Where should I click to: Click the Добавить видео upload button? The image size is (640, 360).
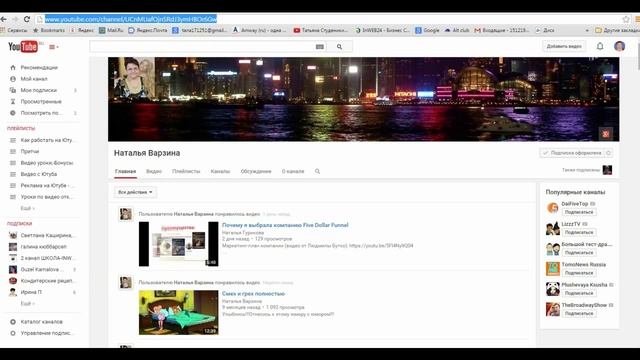564,47
